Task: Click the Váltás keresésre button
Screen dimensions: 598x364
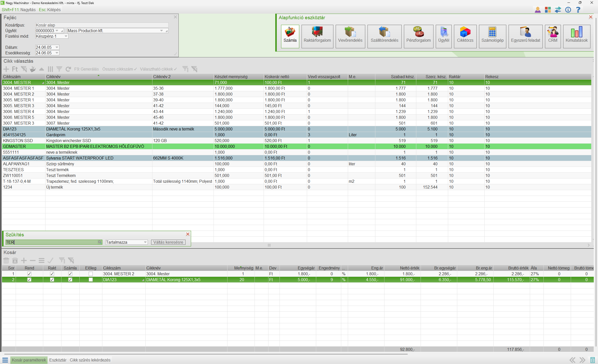Action: [x=168, y=242]
